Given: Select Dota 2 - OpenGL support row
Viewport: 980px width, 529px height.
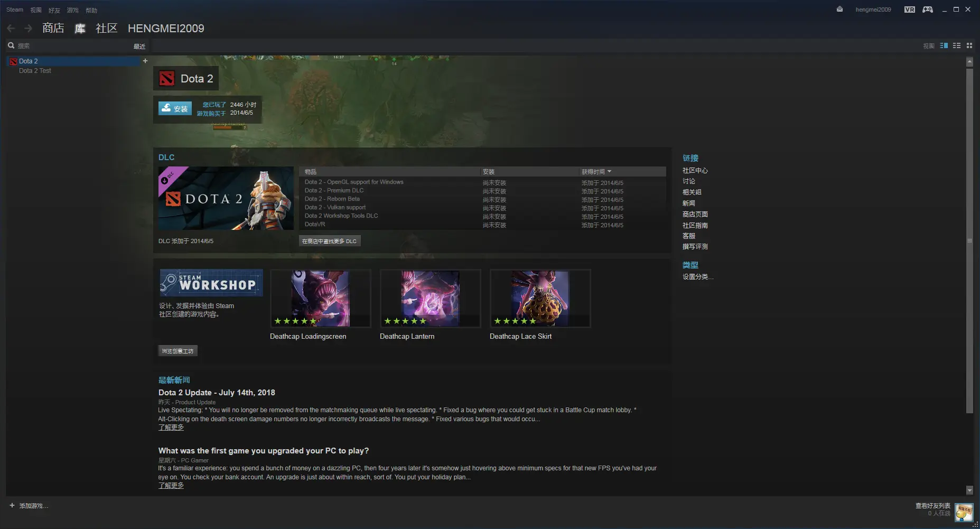Looking at the screenshot, I should [x=482, y=182].
